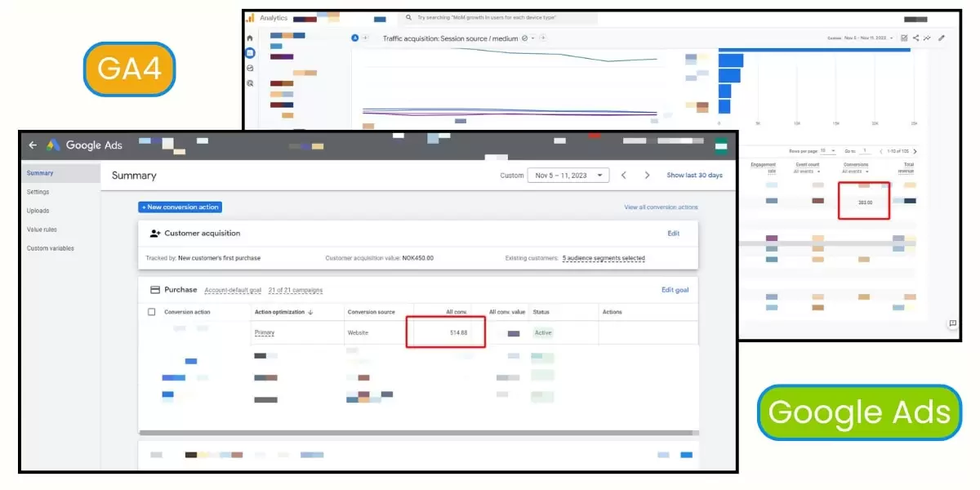Go to next date range in Google Ads
Viewport: 980px width, 490px height.
(x=647, y=176)
